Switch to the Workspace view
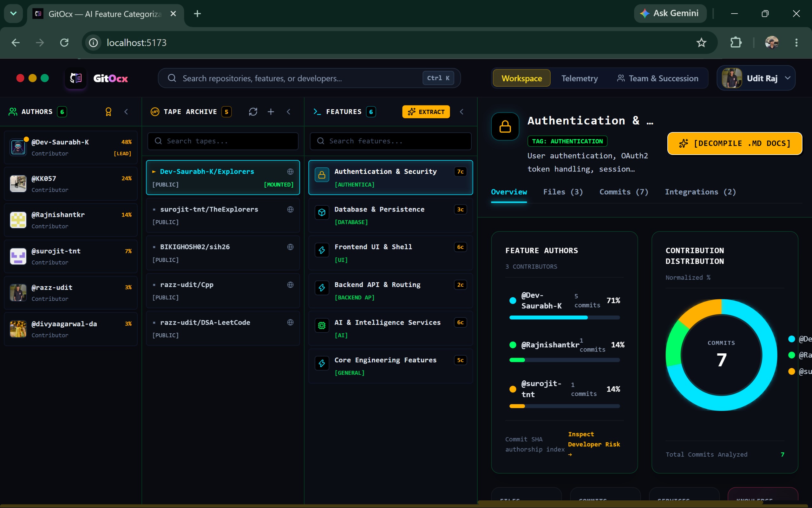 tap(521, 78)
